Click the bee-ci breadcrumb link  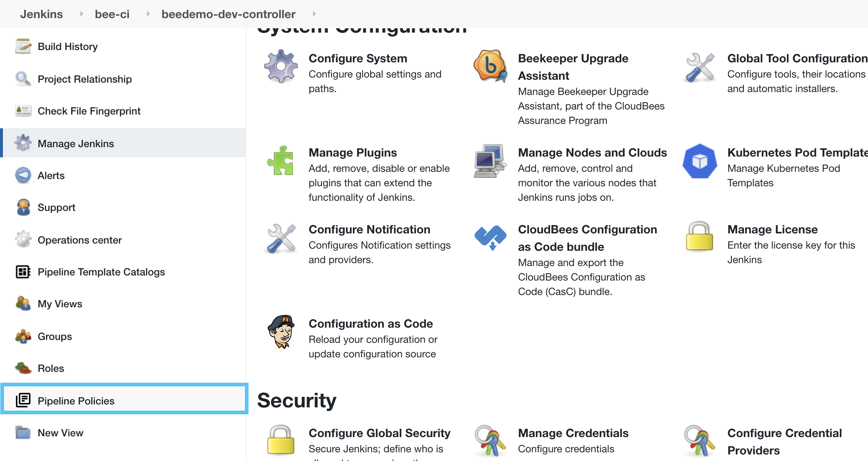(112, 14)
